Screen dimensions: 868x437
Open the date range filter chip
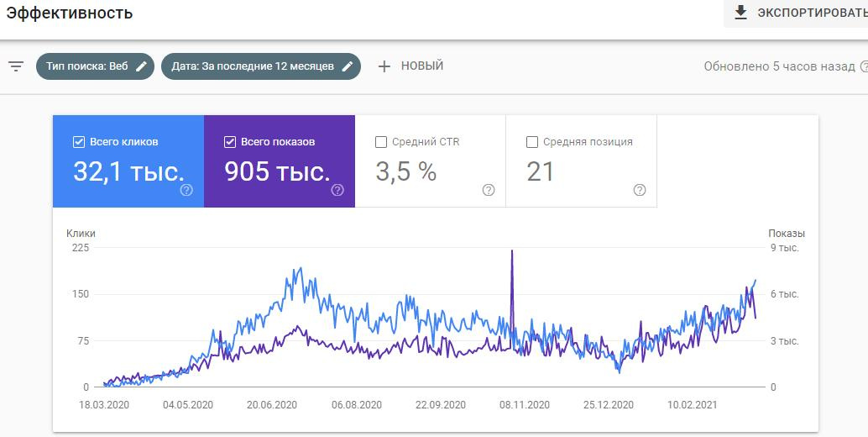point(253,66)
